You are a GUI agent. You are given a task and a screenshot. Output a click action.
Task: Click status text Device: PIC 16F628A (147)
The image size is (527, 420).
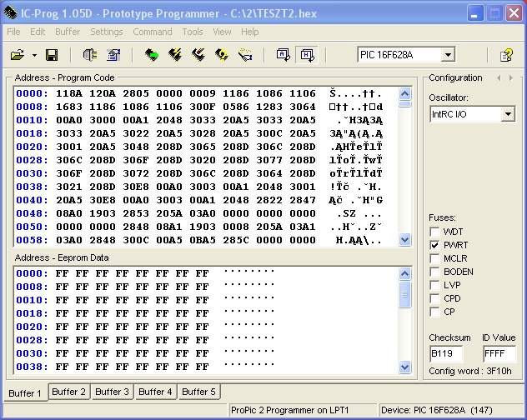(x=437, y=410)
